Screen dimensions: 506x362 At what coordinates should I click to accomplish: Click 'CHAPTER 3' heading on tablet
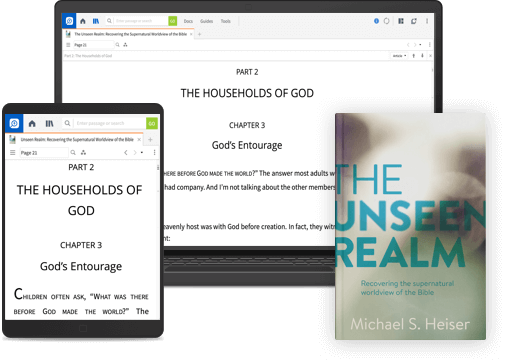point(81,245)
